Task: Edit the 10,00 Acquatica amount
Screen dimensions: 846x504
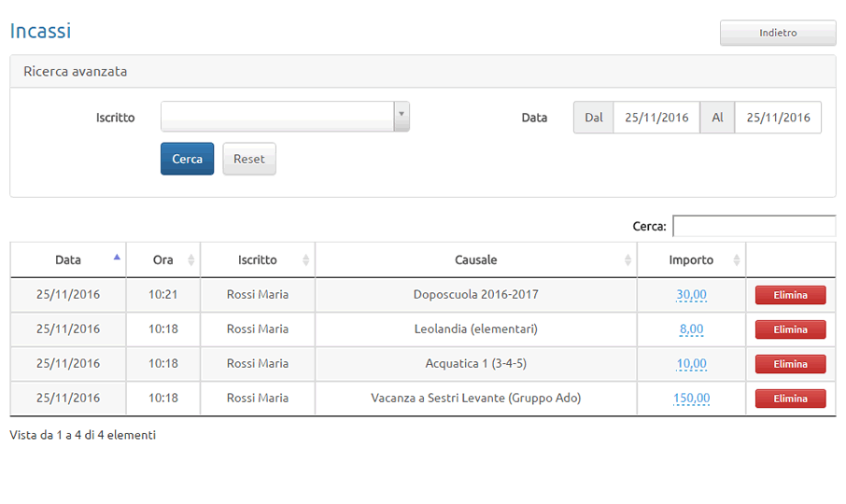Action: pyautogui.click(x=691, y=364)
